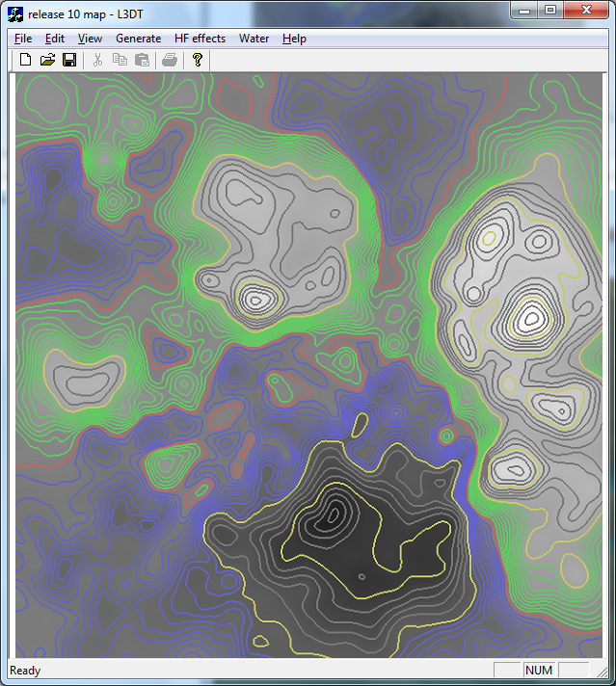
Task: Click the yellow question mark help icon
Action: [198, 60]
